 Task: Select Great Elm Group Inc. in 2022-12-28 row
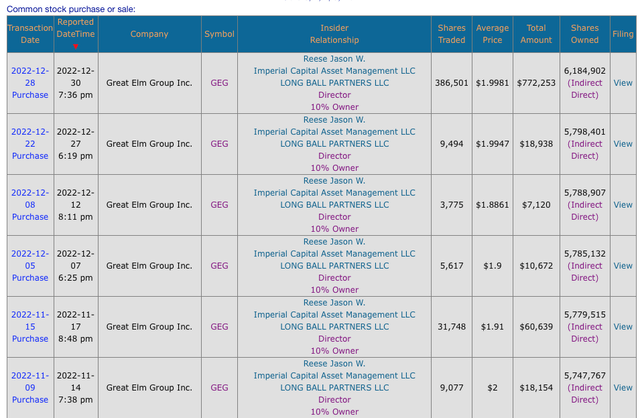tap(149, 83)
